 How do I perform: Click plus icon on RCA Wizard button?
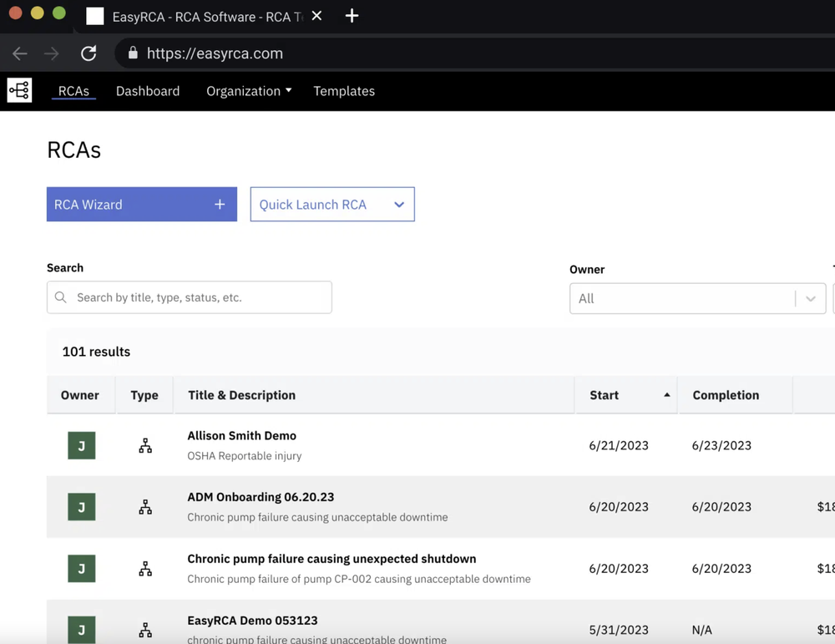pos(220,204)
